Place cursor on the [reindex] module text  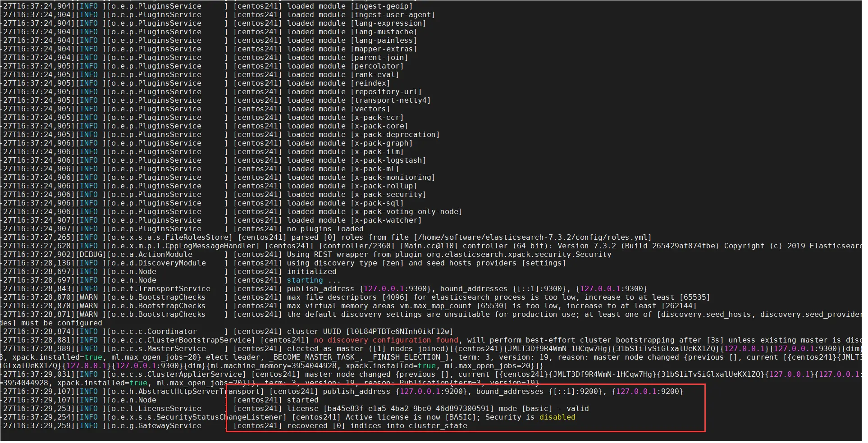[x=370, y=83]
